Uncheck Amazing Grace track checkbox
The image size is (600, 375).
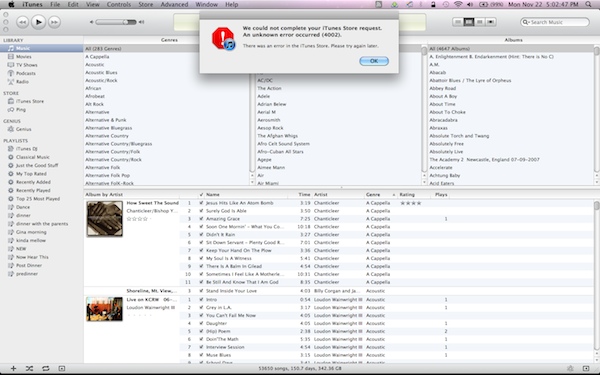point(201,219)
